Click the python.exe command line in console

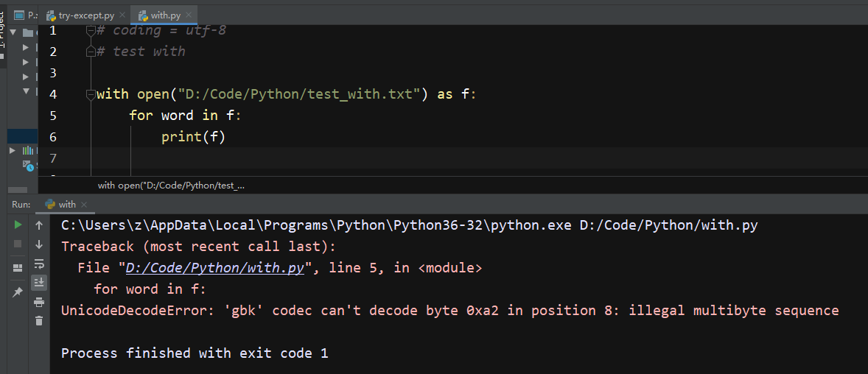409,225
